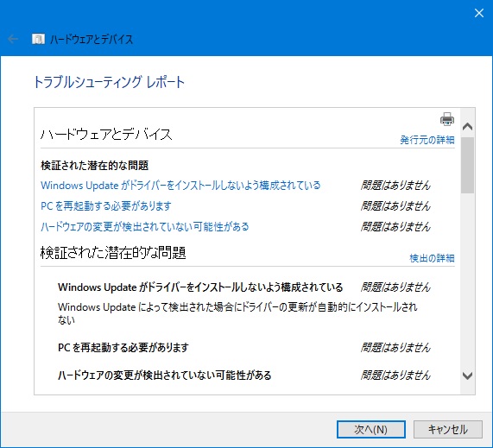Viewport: 493px width, 448px height.
Task: Select bold Windows Update entry in details section
Action: 200,287
